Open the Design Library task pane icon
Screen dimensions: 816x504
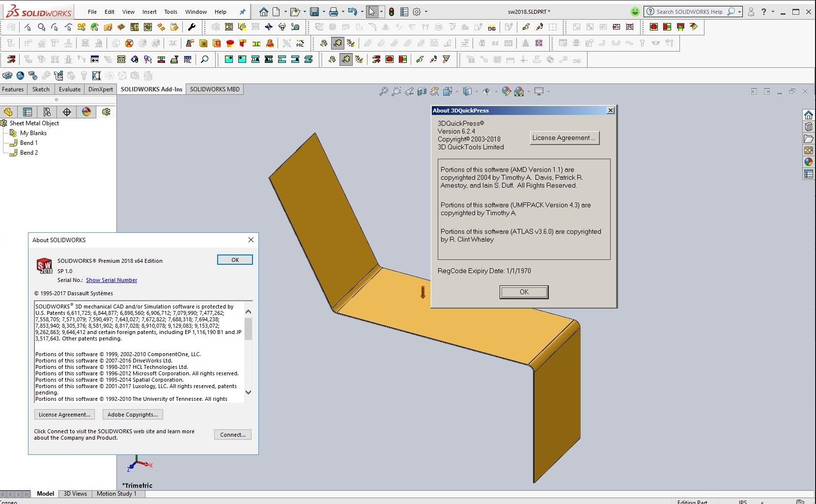click(x=809, y=127)
